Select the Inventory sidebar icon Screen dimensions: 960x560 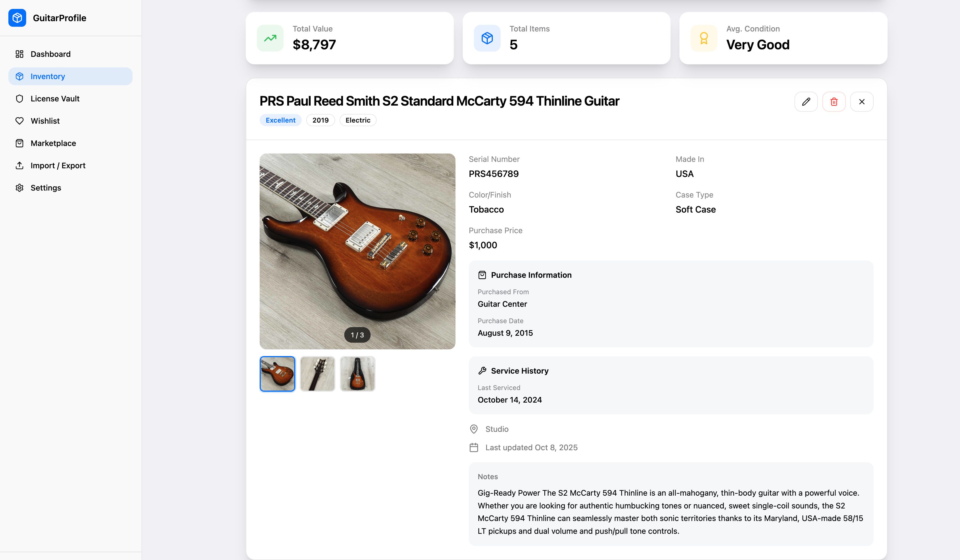[x=20, y=76]
